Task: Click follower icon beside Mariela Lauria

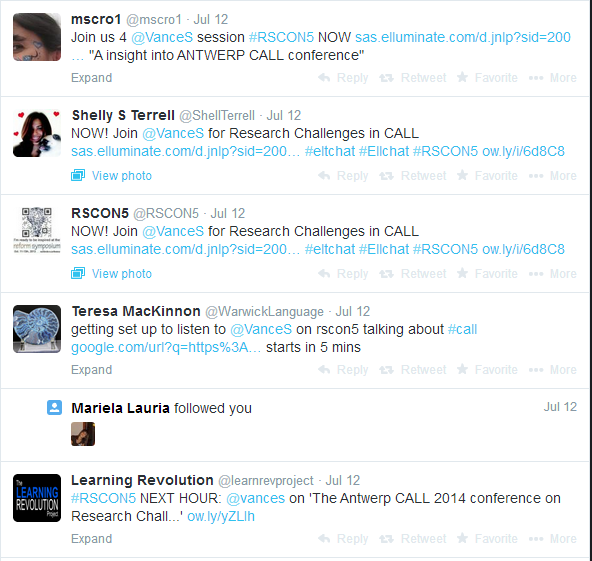Action: click(54, 408)
